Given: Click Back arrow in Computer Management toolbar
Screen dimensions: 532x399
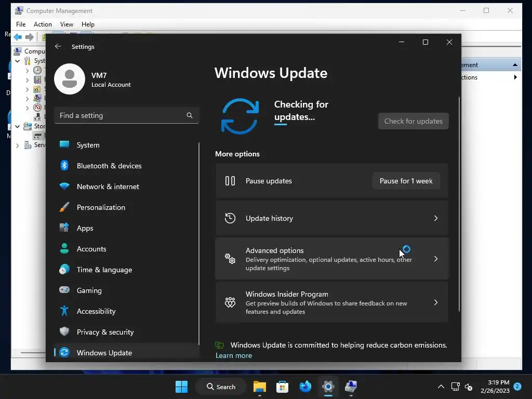Looking at the screenshot, I should tap(18, 37).
